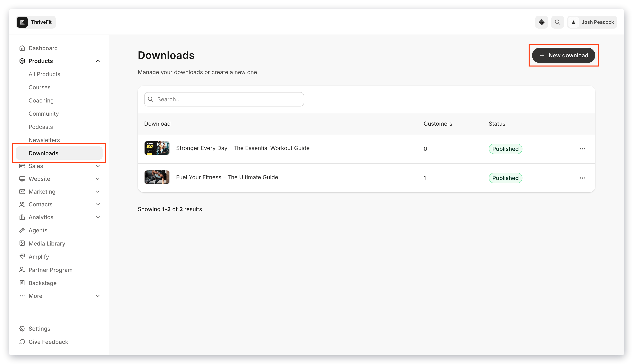Click the Contacts people icon

point(22,204)
